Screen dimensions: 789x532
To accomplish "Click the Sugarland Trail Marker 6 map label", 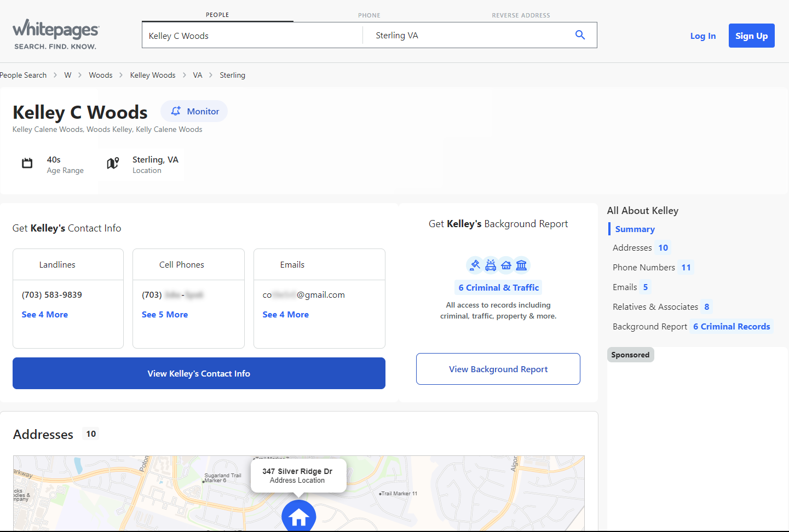I will point(222,478).
